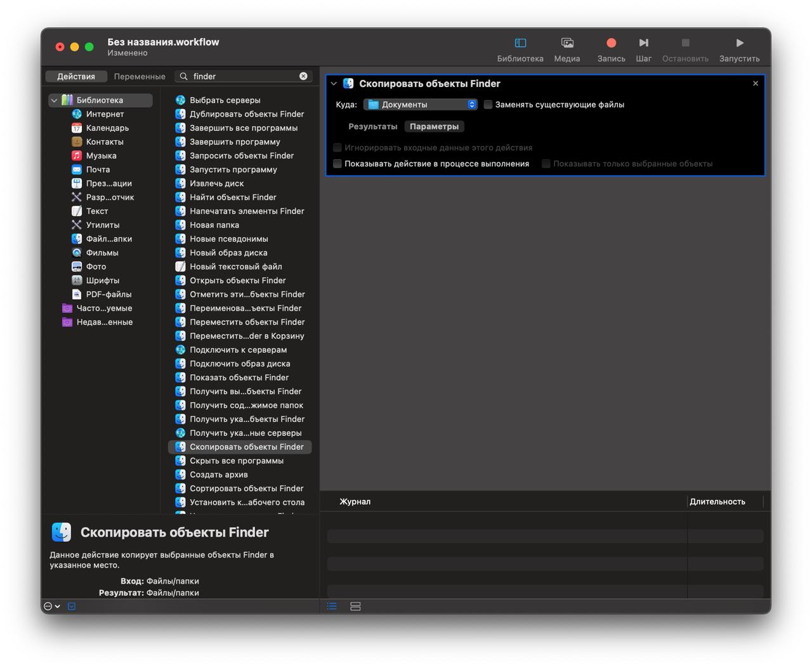
Task: Enable Заменять существующие файлы checkbox
Action: (x=488, y=105)
